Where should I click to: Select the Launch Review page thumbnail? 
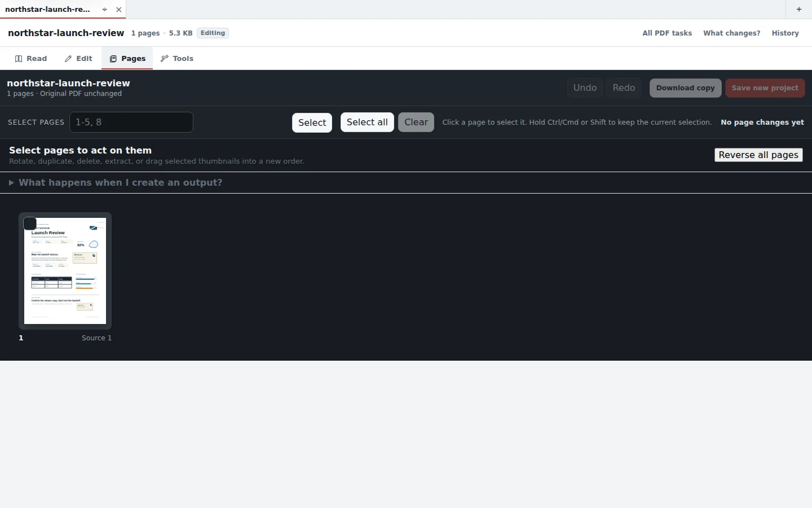point(65,271)
